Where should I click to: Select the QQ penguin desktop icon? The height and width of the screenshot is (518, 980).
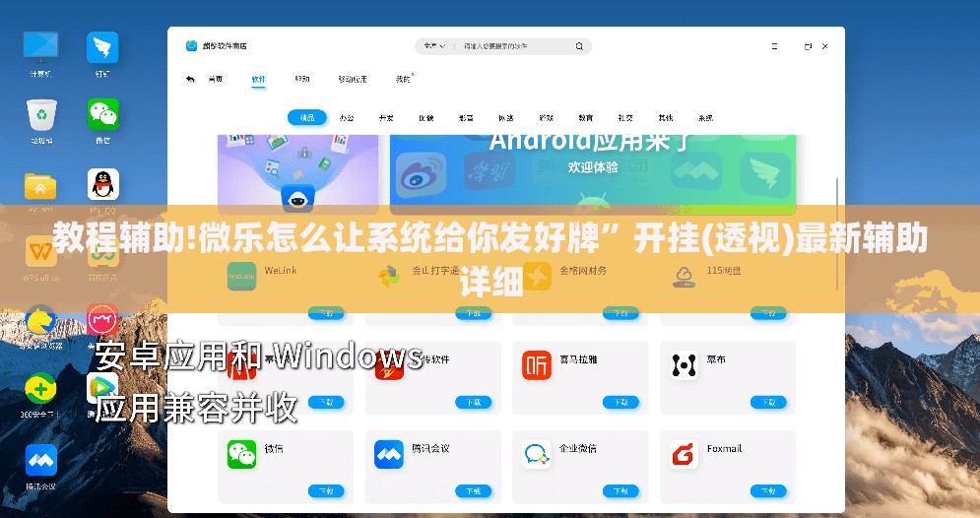tap(102, 184)
